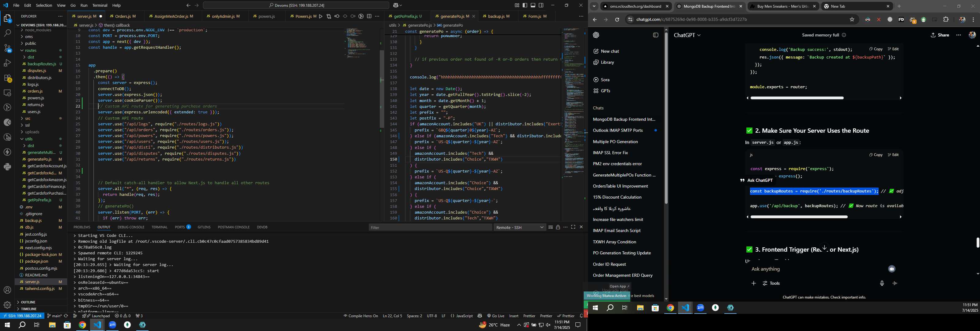Click the Share button in ChatGPT

[940, 35]
